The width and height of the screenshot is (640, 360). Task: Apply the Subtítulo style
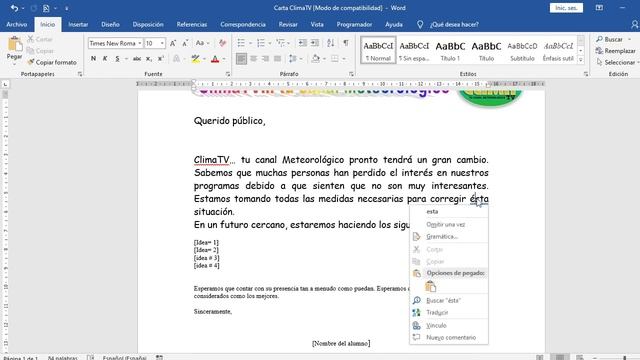pos(522,50)
